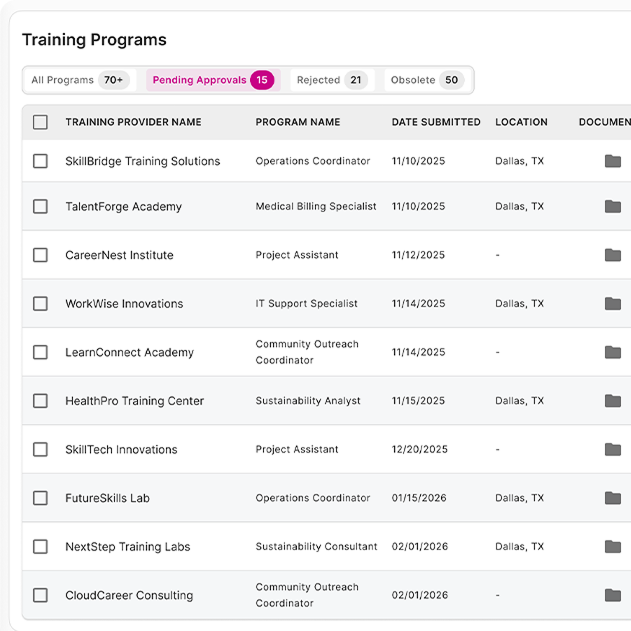Open documents folder for SkillBridge Training Solutions
Image resolution: width=631 pixels, height=631 pixels.
612,161
